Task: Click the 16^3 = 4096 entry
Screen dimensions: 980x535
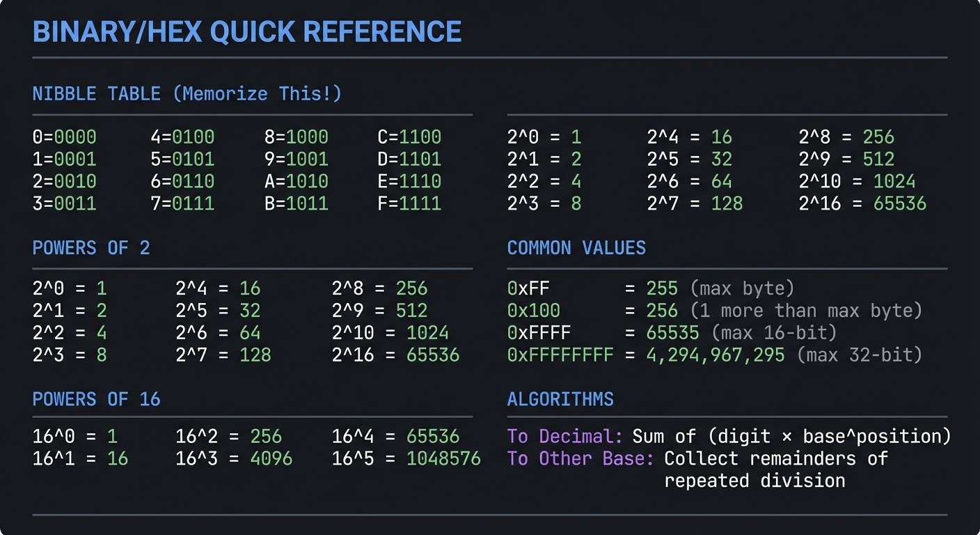Action: tap(234, 459)
